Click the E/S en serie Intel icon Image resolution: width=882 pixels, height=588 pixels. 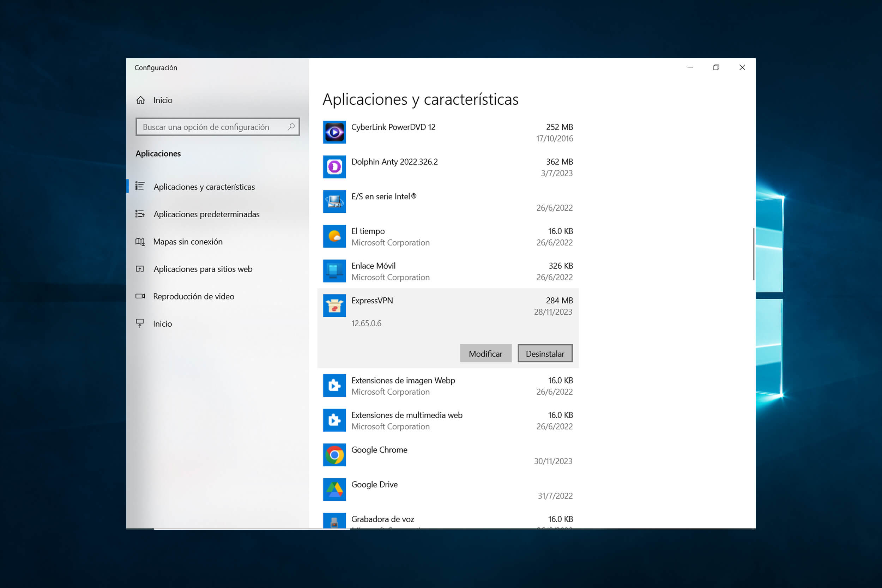pos(334,201)
